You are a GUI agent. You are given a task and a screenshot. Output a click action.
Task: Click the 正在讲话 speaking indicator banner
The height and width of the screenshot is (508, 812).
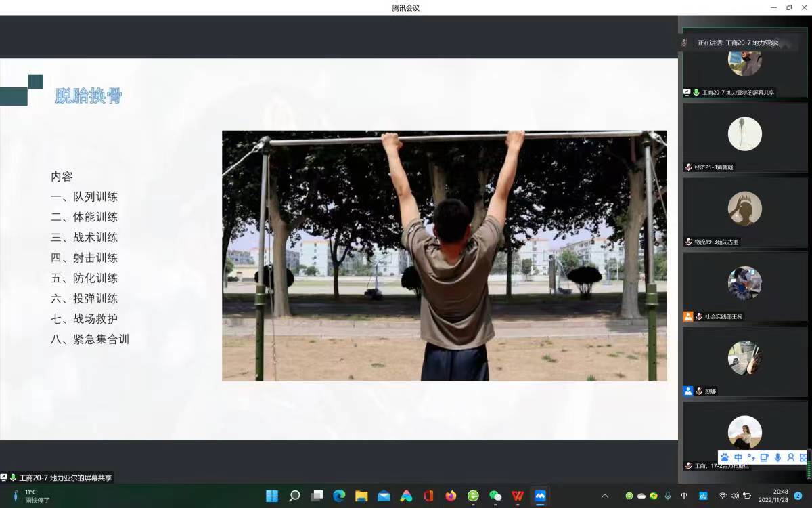click(x=738, y=43)
